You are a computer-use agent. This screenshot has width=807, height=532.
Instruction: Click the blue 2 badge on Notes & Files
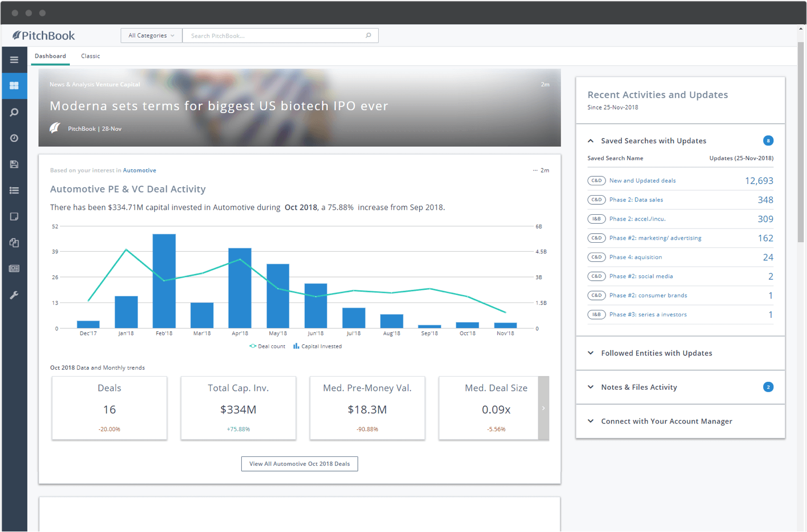click(768, 387)
